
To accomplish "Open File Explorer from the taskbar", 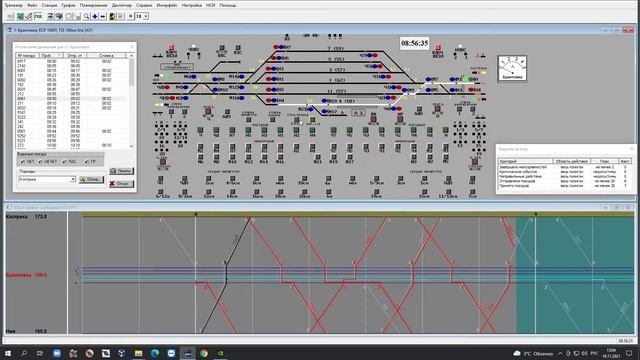I will coord(138,353).
